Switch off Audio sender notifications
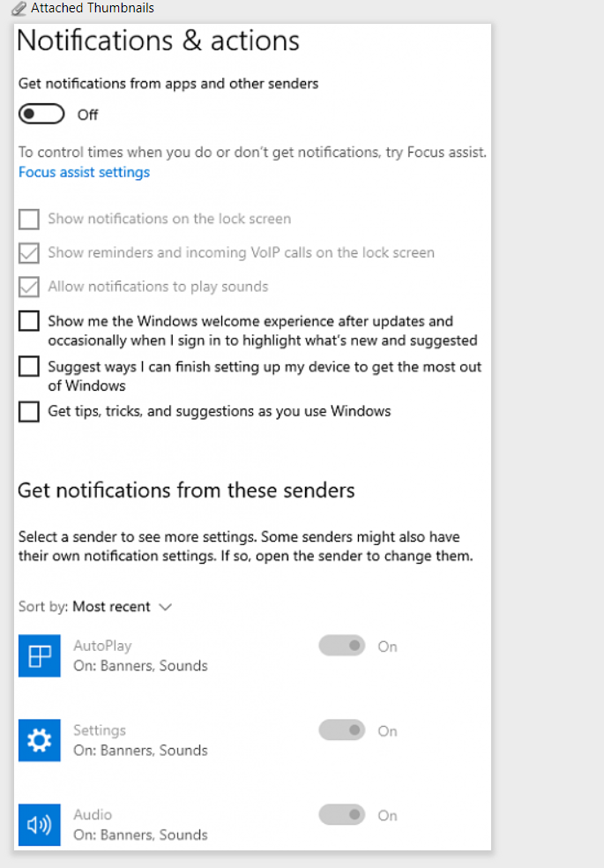The image size is (604, 868). click(x=341, y=814)
